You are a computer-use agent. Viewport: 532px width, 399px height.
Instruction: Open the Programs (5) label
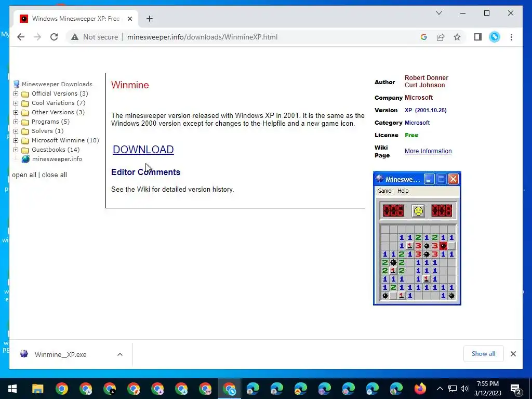click(x=50, y=122)
